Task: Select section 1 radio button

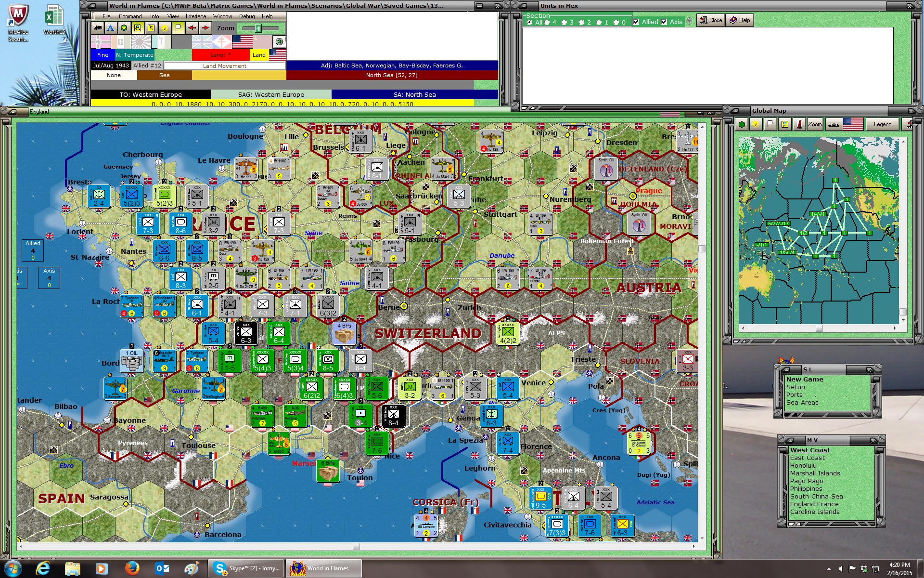Action: (599, 22)
